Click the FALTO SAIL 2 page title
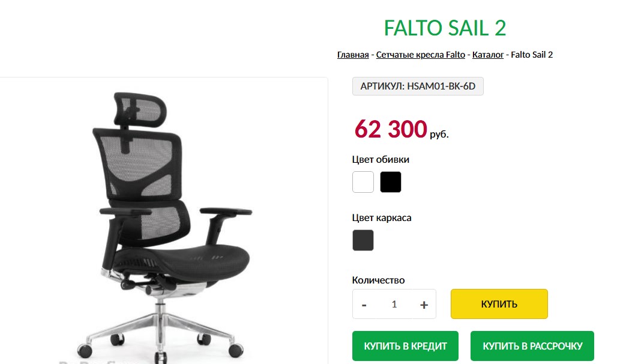 pos(445,28)
